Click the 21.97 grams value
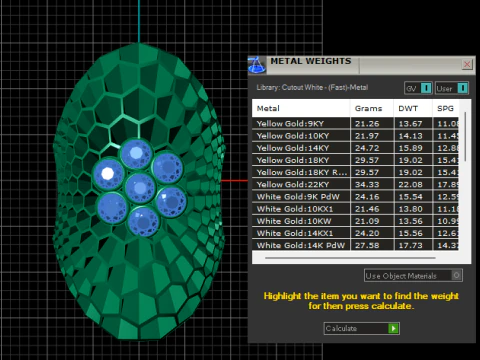This screenshot has width=480, height=360. pyautogui.click(x=367, y=136)
